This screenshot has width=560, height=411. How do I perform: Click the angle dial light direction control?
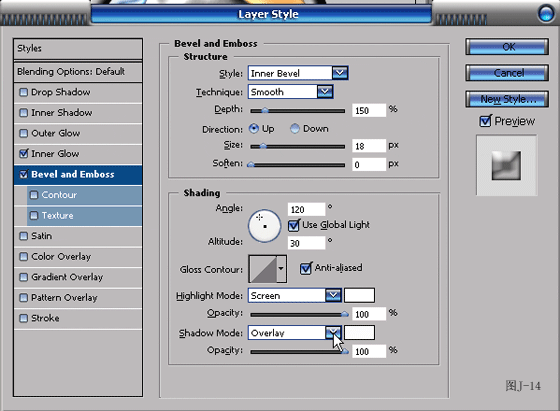(x=264, y=226)
